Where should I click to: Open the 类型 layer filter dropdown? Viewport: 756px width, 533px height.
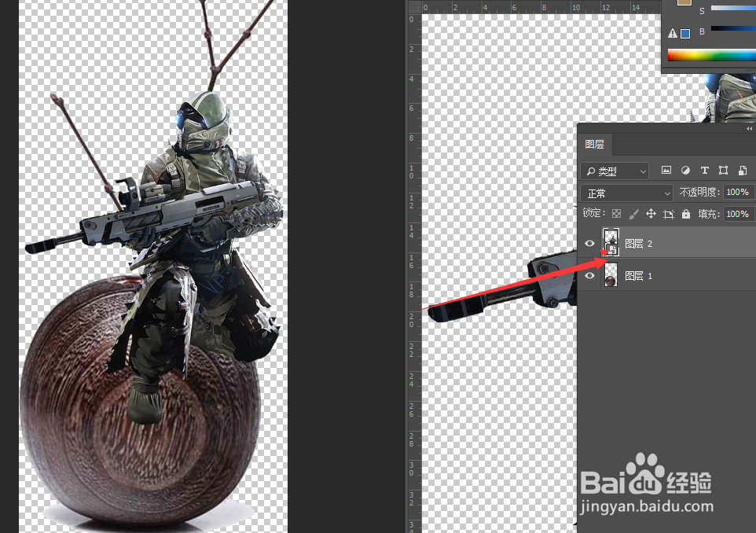615,171
